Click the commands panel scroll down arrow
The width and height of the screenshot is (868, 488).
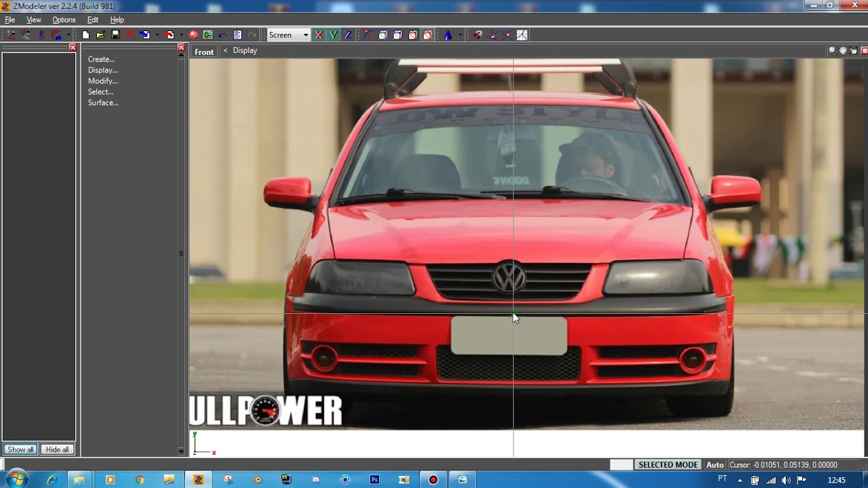181,451
